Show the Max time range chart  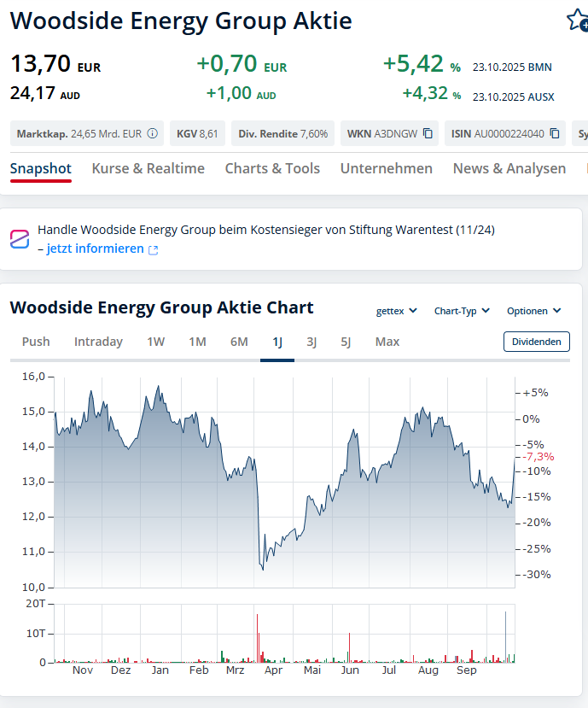coord(387,342)
